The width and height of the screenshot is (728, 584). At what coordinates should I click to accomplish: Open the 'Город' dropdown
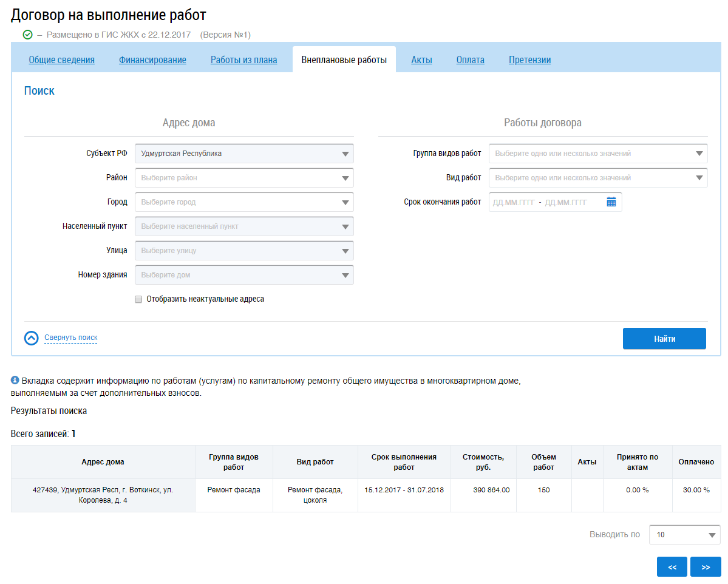[x=243, y=202]
